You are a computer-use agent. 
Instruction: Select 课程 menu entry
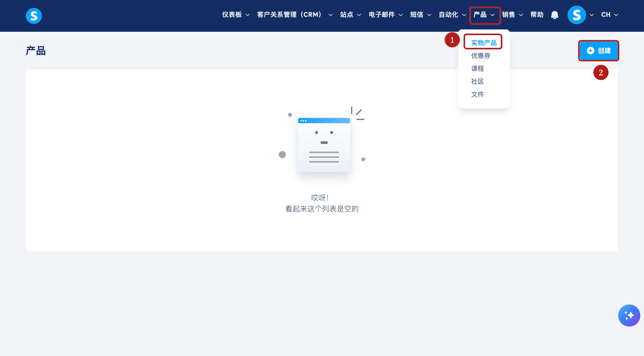pyautogui.click(x=477, y=69)
